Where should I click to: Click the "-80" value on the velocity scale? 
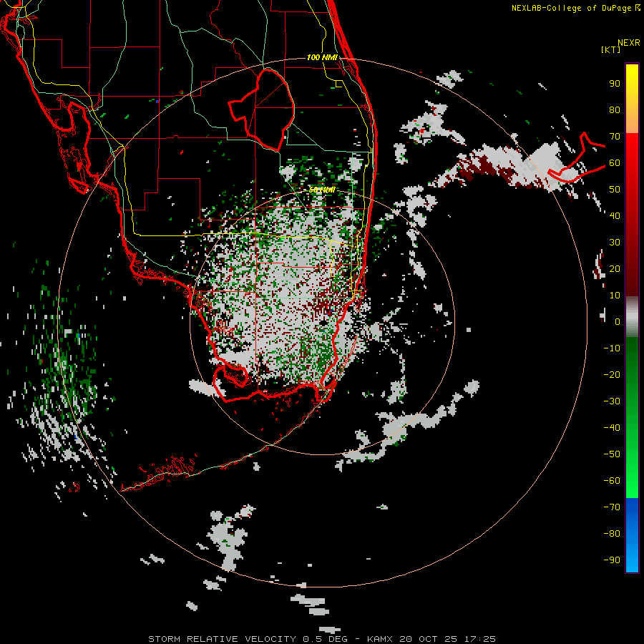point(612,534)
